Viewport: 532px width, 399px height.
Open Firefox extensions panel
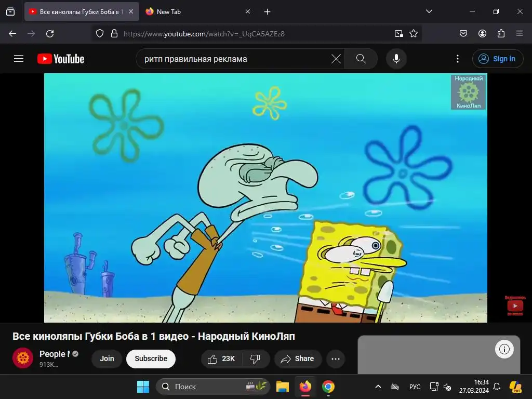point(501,34)
